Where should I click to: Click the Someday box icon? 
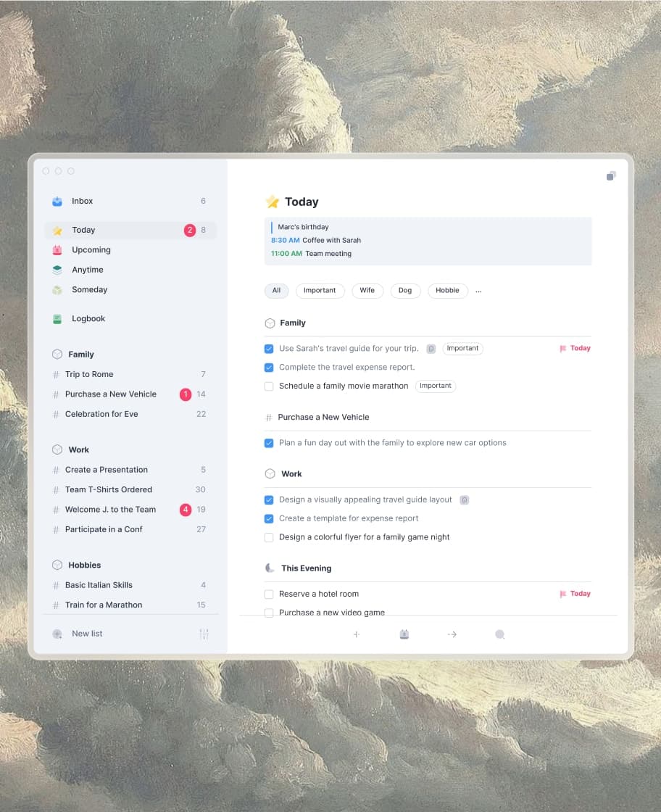pyautogui.click(x=57, y=290)
